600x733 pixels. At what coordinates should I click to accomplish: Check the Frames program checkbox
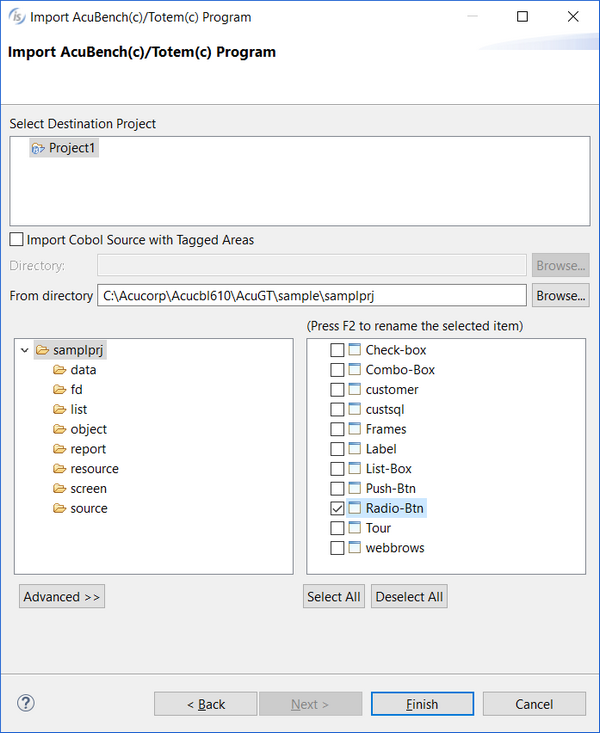click(337, 429)
